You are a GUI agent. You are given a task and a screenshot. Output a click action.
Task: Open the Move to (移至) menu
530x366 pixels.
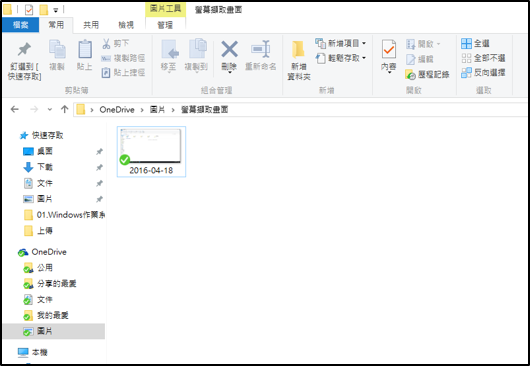coord(169,56)
